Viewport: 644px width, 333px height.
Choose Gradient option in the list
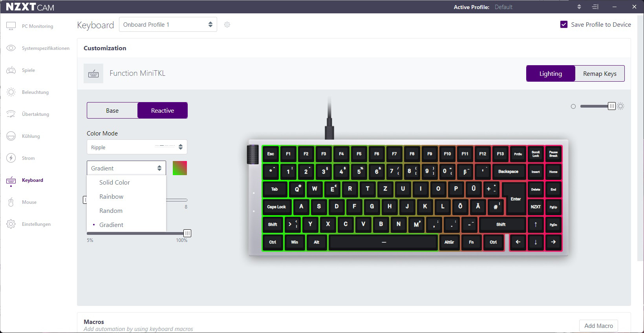tap(126, 225)
